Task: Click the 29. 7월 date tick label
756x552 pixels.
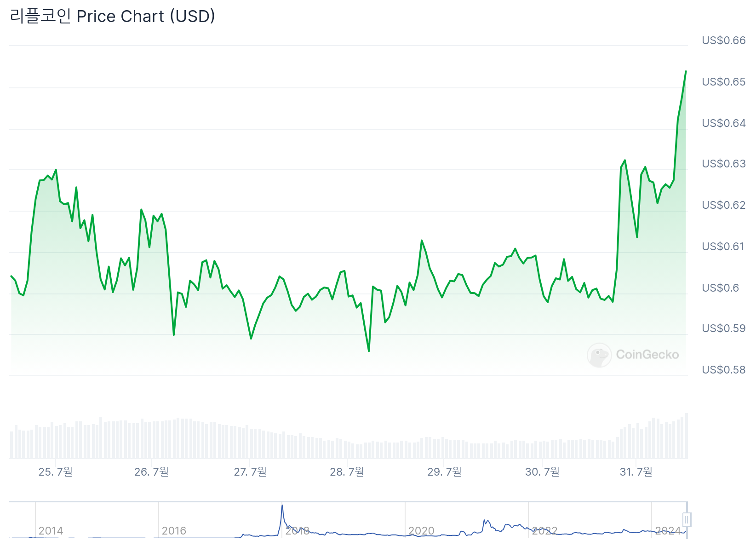Action: click(444, 472)
